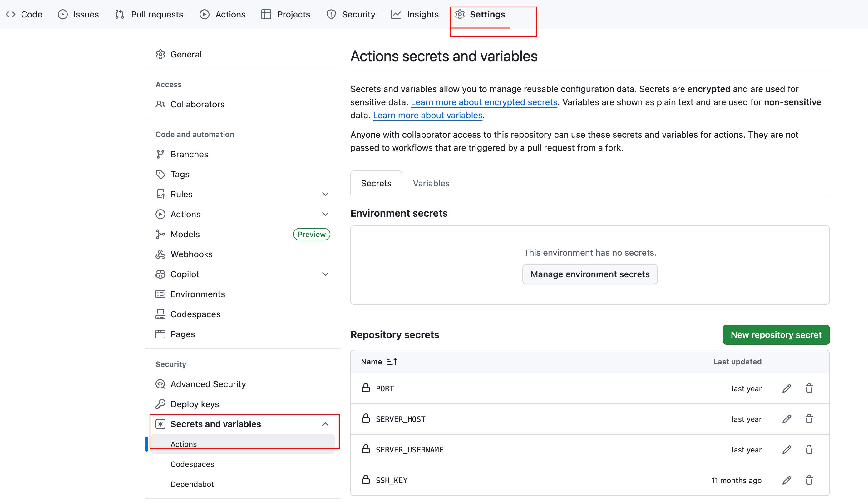Expand the Actions sidebar section chevron
868x504 pixels.
tap(325, 214)
